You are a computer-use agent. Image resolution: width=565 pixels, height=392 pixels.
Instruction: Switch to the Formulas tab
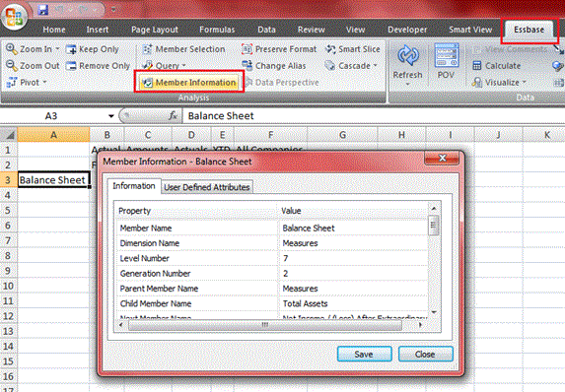pos(217,30)
